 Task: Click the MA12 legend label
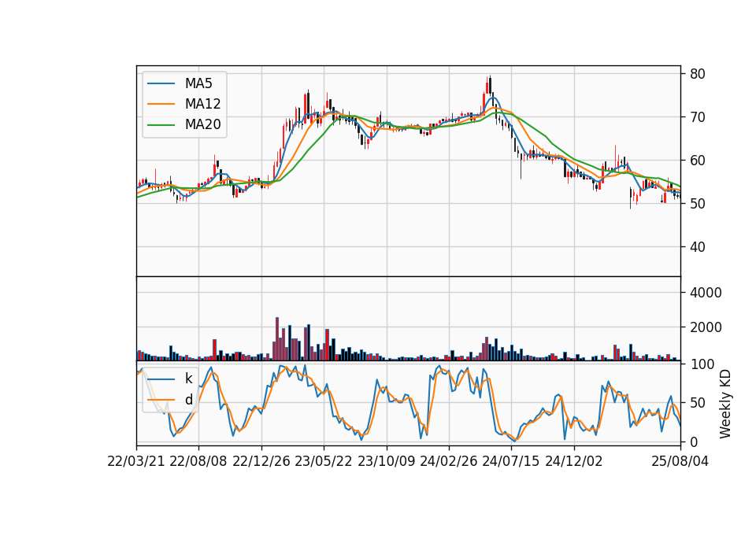pyautogui.click(x=202, y=104)
